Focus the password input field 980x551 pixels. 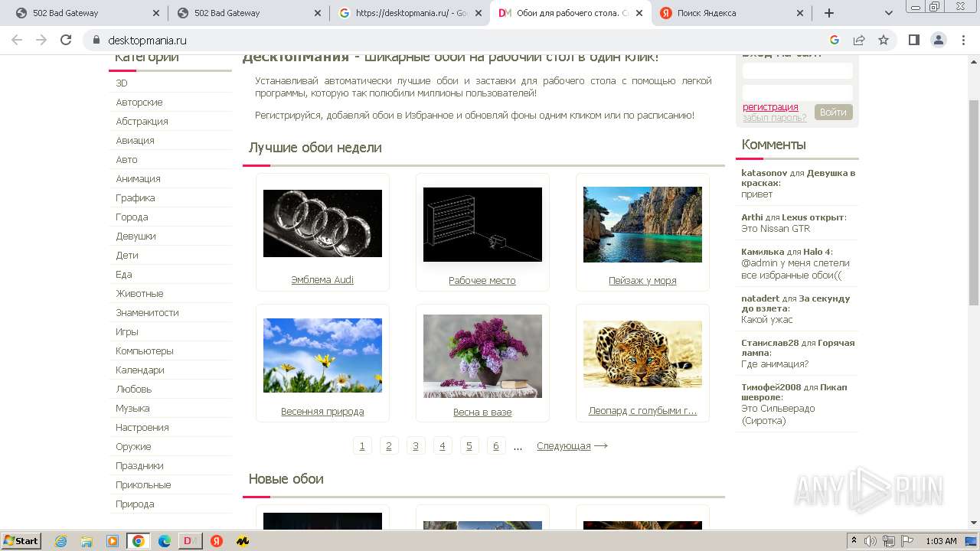(x=797, y=93)
